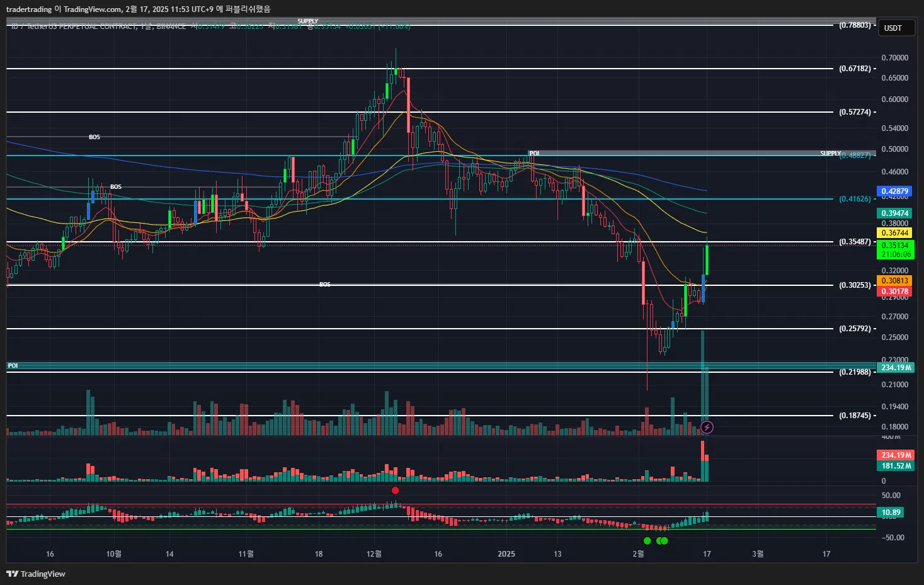Select the (0.35487) level label

855,242
